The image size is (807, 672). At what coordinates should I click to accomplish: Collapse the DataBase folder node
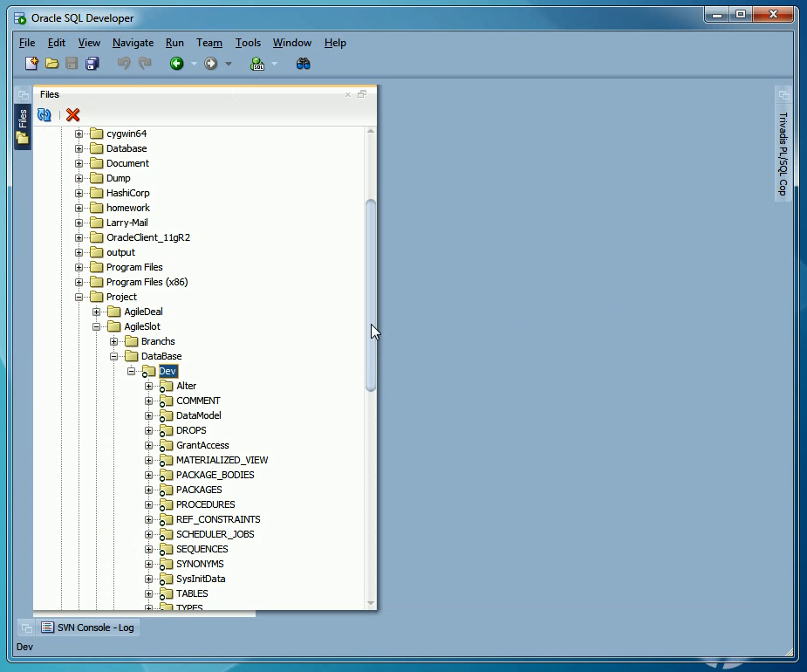(x=113, y=356)
